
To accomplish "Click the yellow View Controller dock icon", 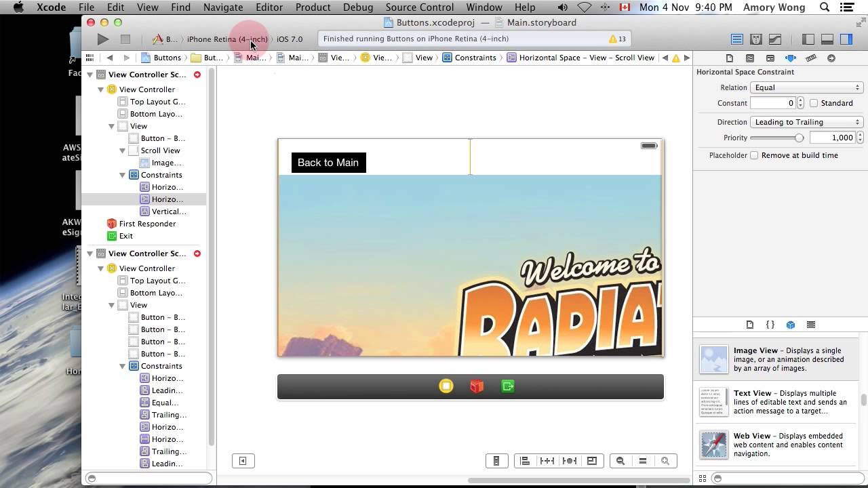I will tap(446, 386).
